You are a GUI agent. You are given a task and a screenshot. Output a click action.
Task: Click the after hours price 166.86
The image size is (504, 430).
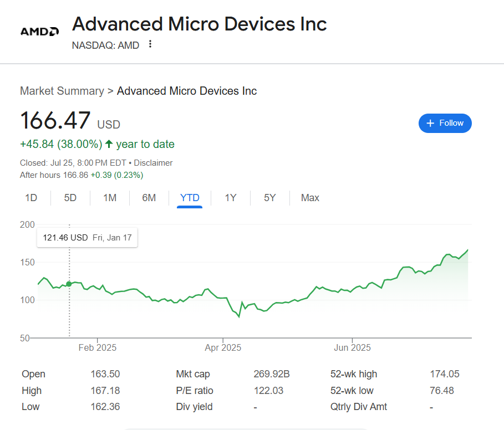click(75, 175)
